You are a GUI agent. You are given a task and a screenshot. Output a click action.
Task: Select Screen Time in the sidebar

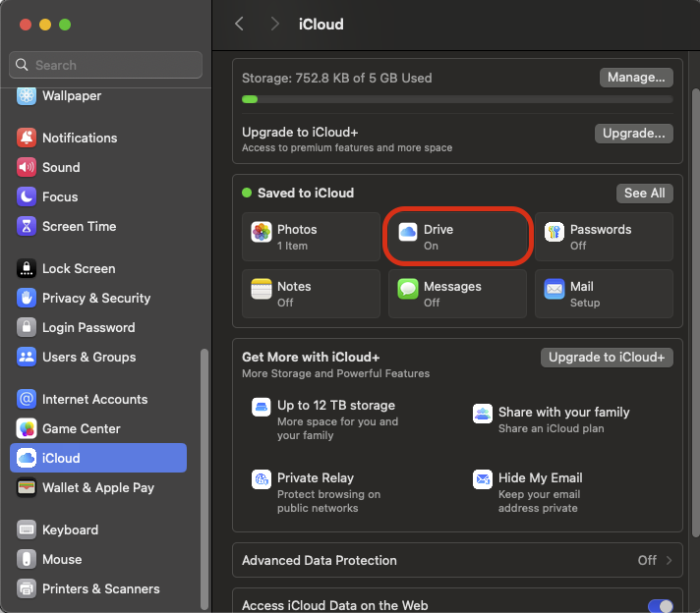pos(98,226)
